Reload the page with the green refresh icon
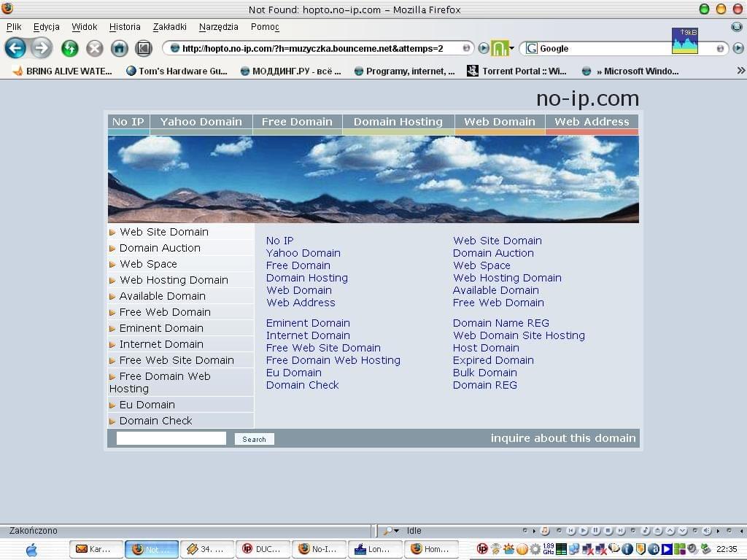 (x=69, y=48)
